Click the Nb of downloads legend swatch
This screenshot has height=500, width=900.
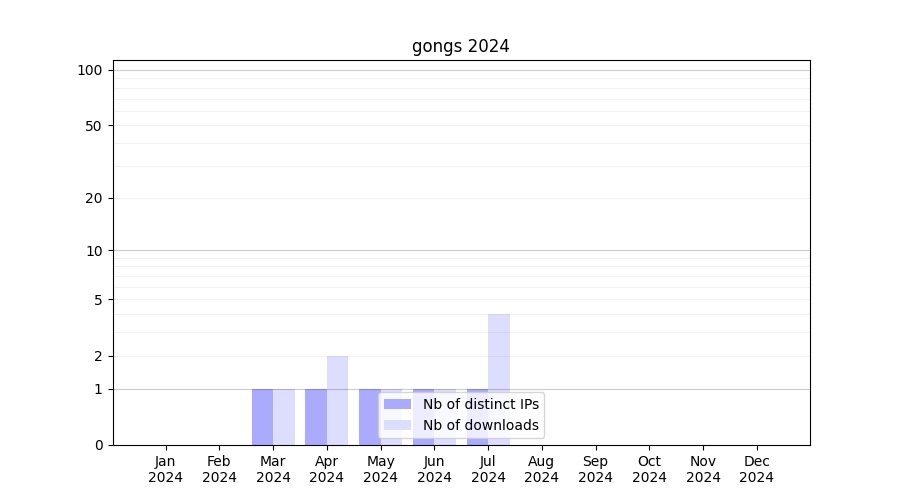[397, 425]
